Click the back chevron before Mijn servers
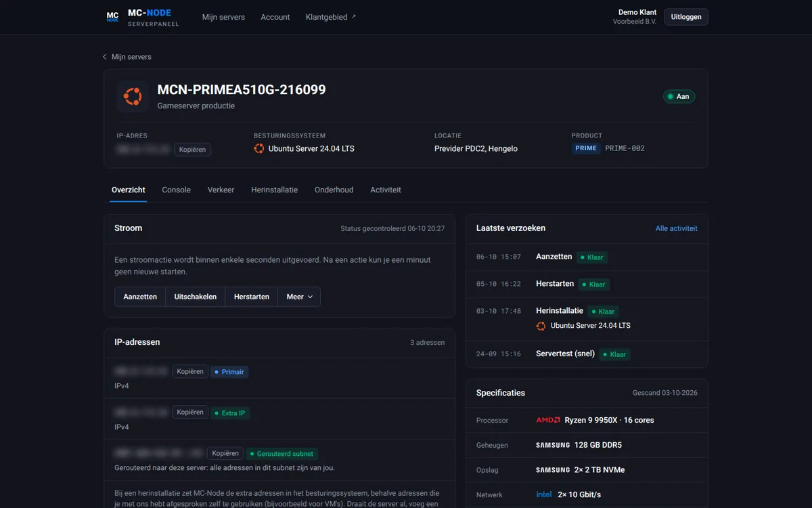The width and height of the screenshot is (812, 508). tap(105, 57)
